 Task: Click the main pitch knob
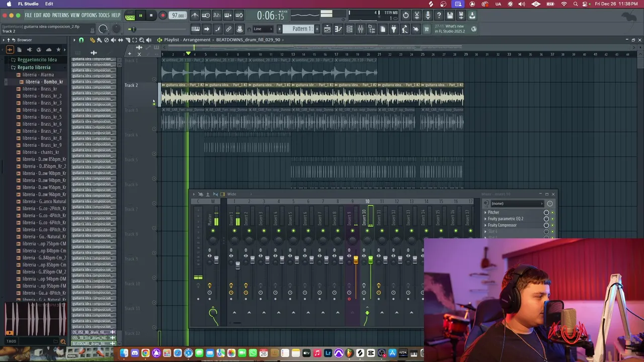pos(116,29)
